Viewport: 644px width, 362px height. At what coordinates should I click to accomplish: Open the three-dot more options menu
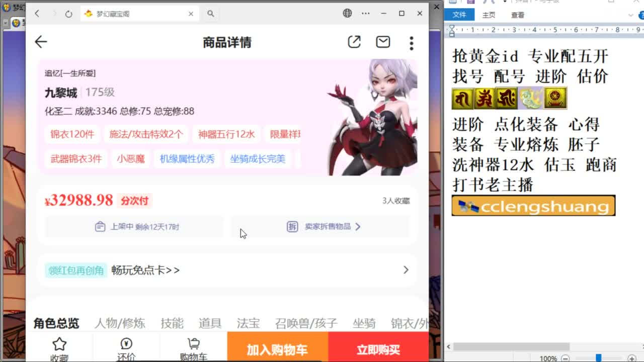pyautogui.click(x=412, y=43)
